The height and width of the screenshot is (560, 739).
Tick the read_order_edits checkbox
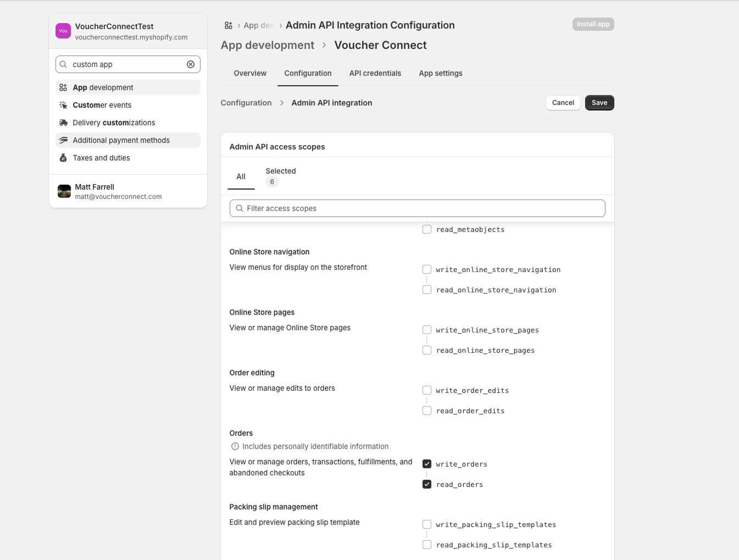coord(427,411)
